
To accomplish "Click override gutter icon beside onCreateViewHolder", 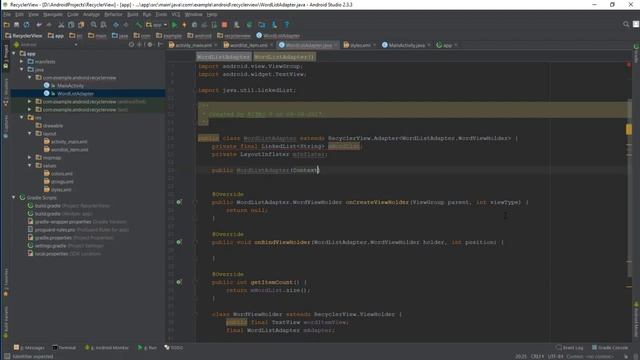I will coord(179,202).
